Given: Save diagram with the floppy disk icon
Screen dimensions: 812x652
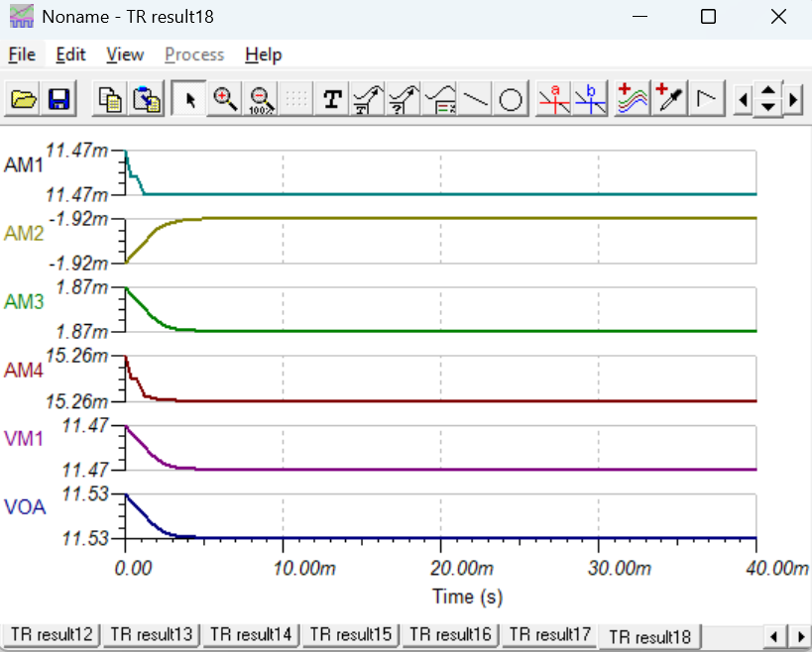Looking at the screenshot, I should pyautogui.click(x=59, y=98).
